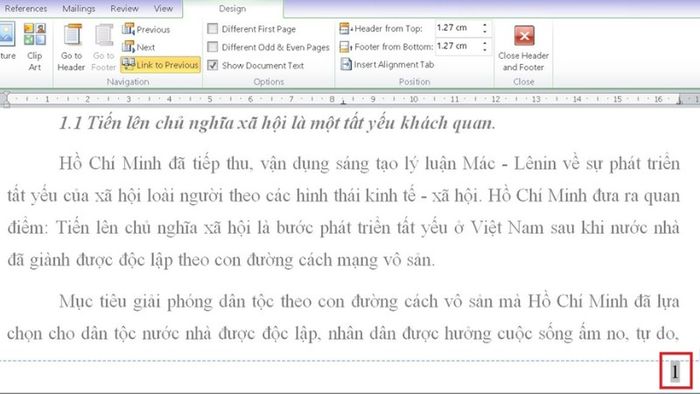Click the greyed Go to Footer button

(104, 48)
